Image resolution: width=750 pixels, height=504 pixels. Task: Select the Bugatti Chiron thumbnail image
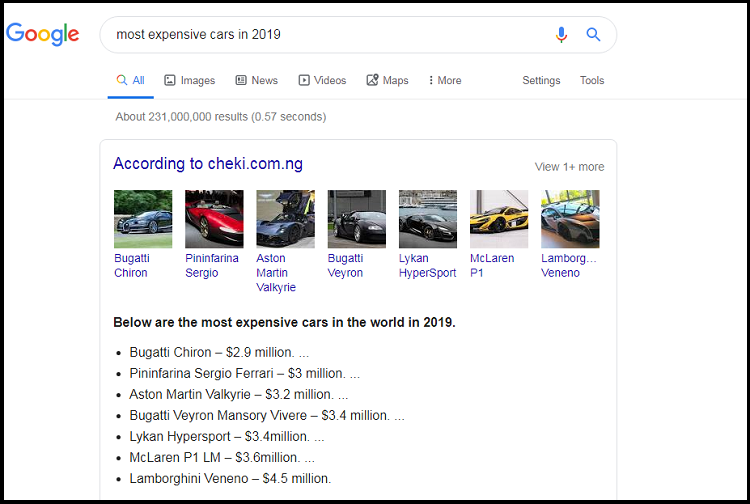(x=143, y=219)
